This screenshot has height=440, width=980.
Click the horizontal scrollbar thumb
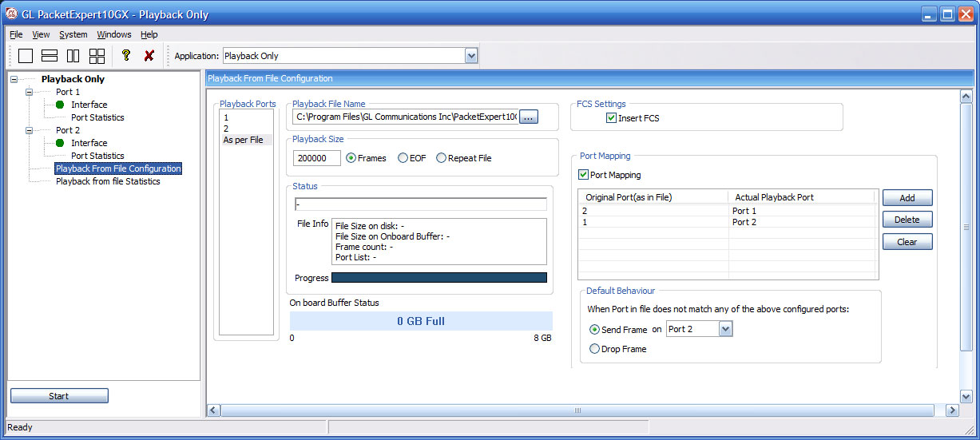(577, 410)
